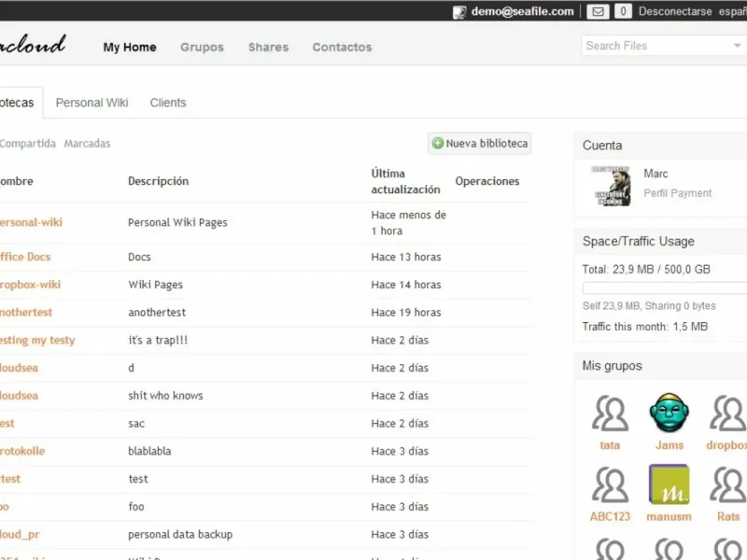Click the green plus icon on Nueva biblioteca
This screenshot has width=747, height=560.
tap(437, 144)
